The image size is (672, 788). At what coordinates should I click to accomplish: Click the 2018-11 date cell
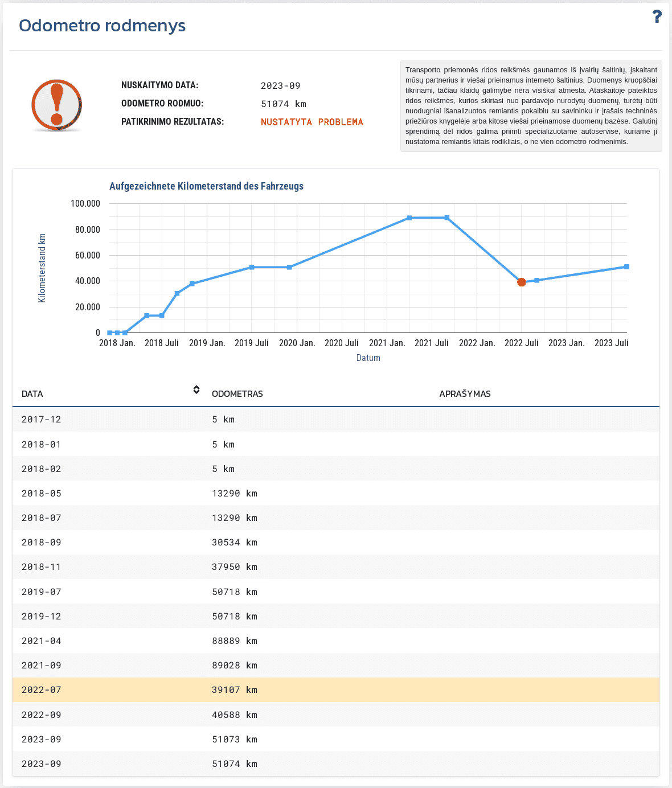pos(41,567)
